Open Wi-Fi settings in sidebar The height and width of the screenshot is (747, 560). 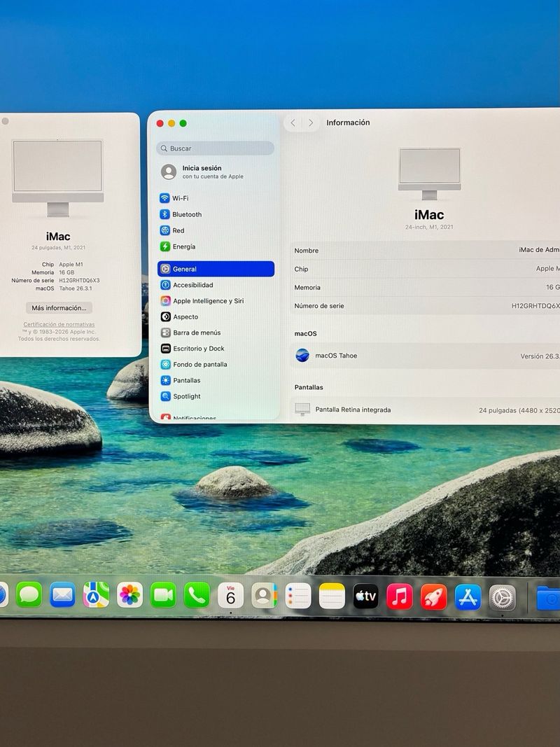tap(215, 198)
